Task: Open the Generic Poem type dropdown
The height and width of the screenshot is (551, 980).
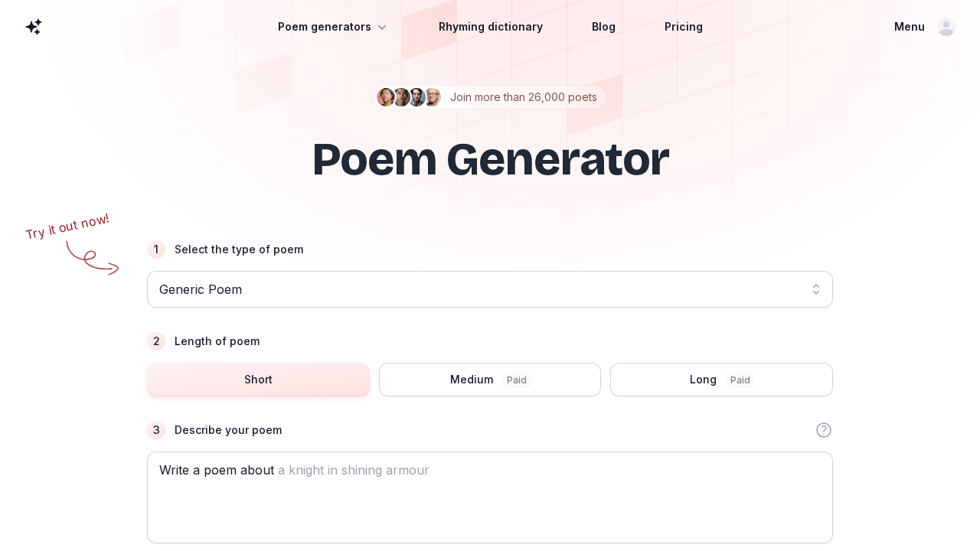Action: point(490,289)
